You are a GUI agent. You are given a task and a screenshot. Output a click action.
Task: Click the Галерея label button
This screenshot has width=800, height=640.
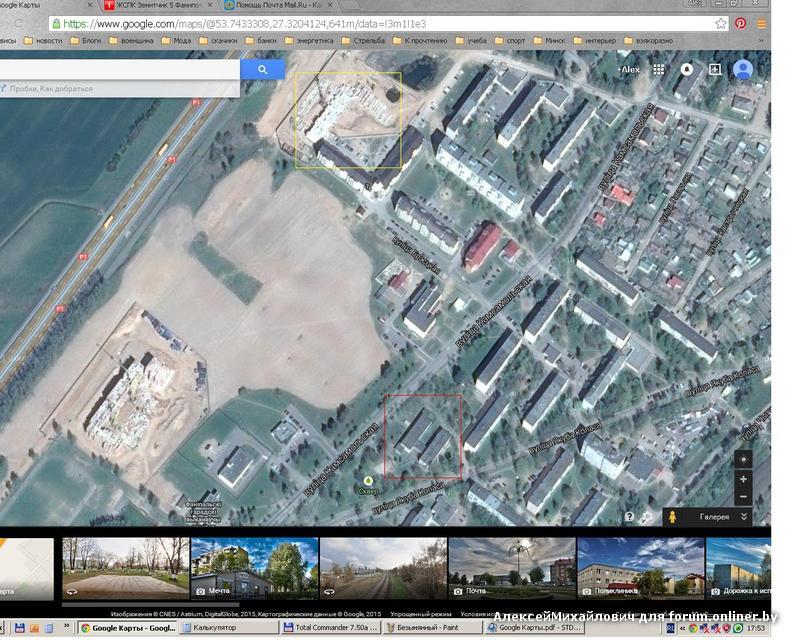click(714, 516)
